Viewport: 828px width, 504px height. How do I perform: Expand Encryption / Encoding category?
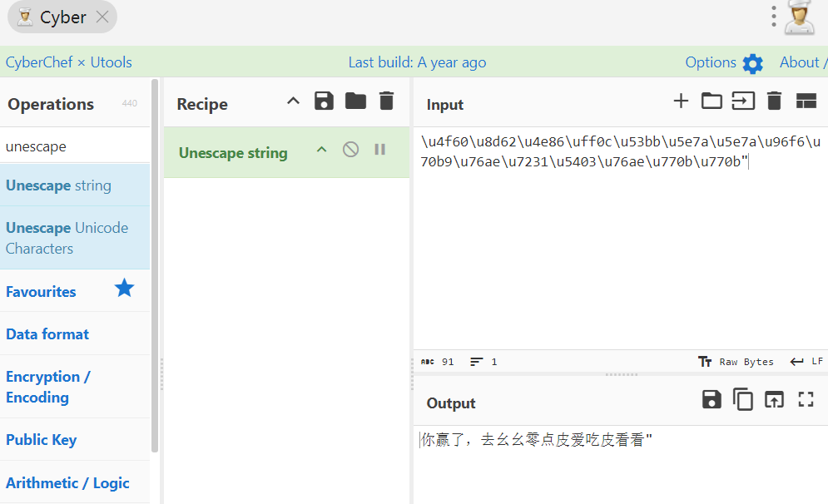coord(75,387)
